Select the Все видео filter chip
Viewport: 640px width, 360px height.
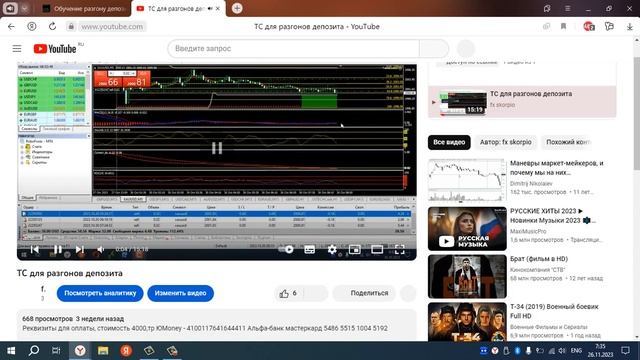[449, 142]
